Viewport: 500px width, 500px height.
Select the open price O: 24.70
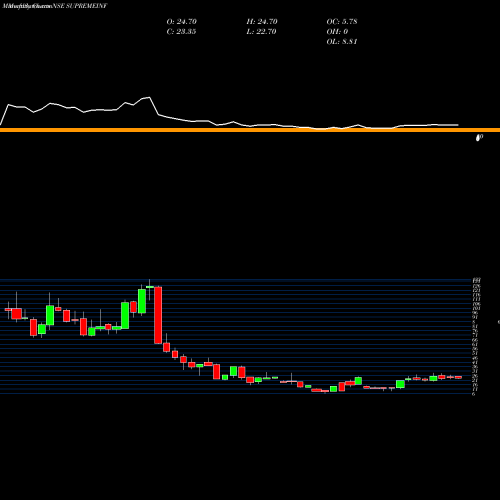coord(182,21)
